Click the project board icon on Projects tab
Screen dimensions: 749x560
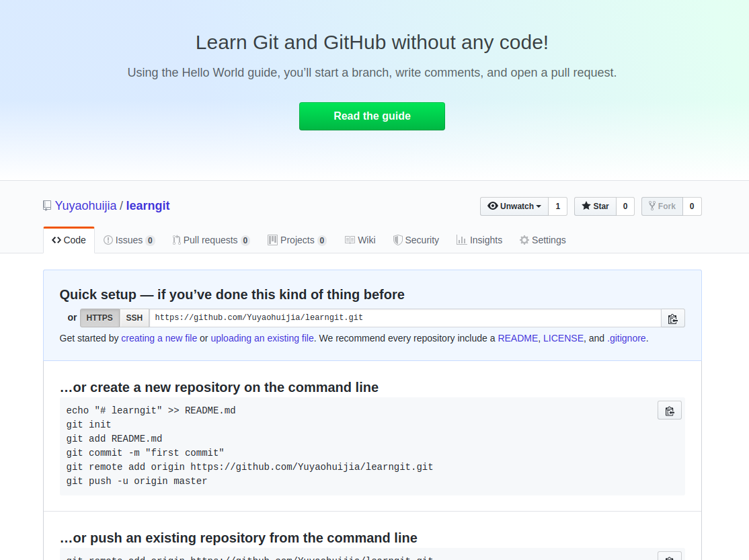272,241
